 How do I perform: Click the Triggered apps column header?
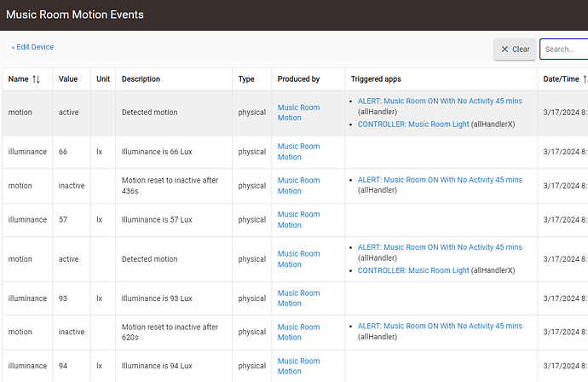[376, 79]
